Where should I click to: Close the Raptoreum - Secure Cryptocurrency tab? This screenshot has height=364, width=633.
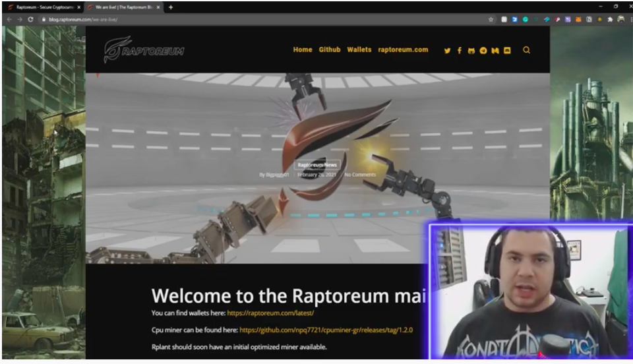coord(78,7)
